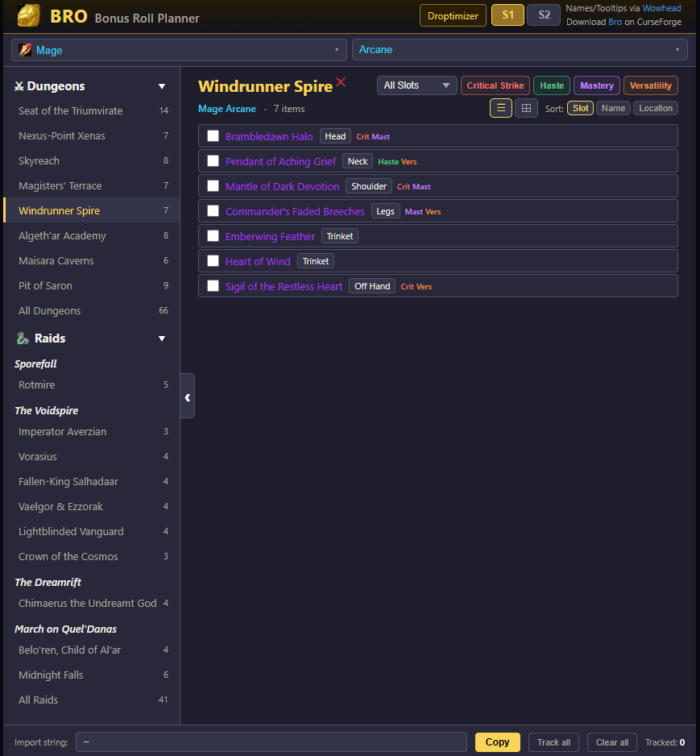
Task: Select Pit of Saron dungeon
Action: 92,285
